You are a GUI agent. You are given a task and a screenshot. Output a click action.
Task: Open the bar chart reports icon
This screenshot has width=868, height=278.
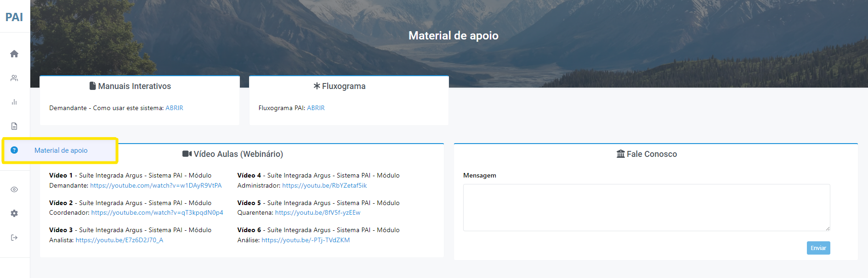pyautogui.click(x=14, y=102)
